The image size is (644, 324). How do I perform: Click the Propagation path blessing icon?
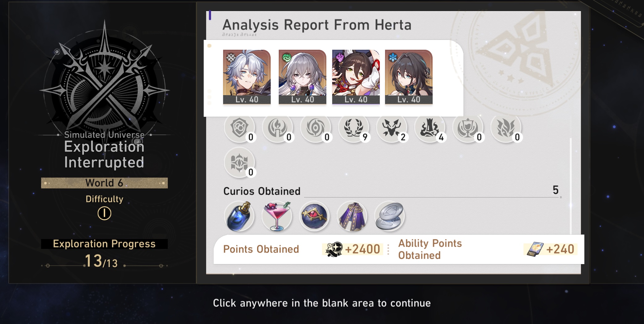pyautogui.click(x=506, y=128)
